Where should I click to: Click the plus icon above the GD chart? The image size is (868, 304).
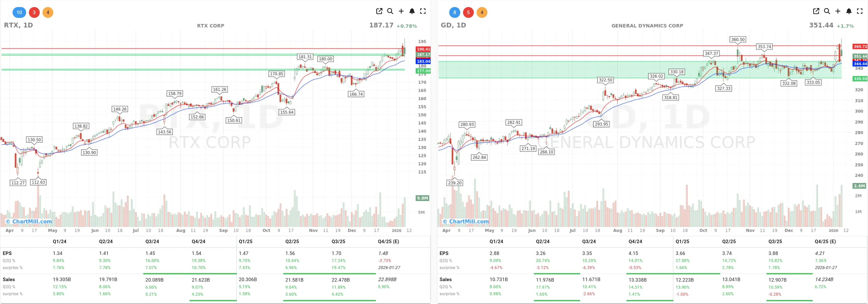click(838, 11)
